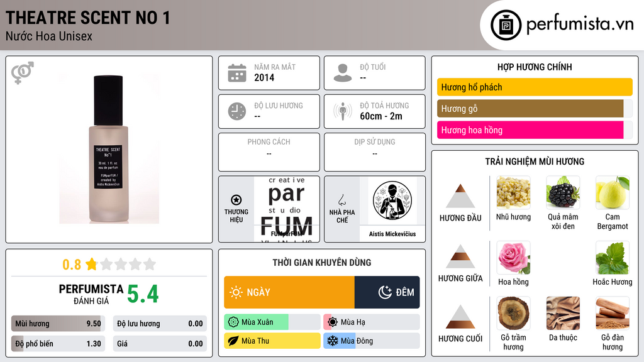Click the Độ phổ biến 1.30 score bar
Screen dimensions: 644x362
pos(58,344)
